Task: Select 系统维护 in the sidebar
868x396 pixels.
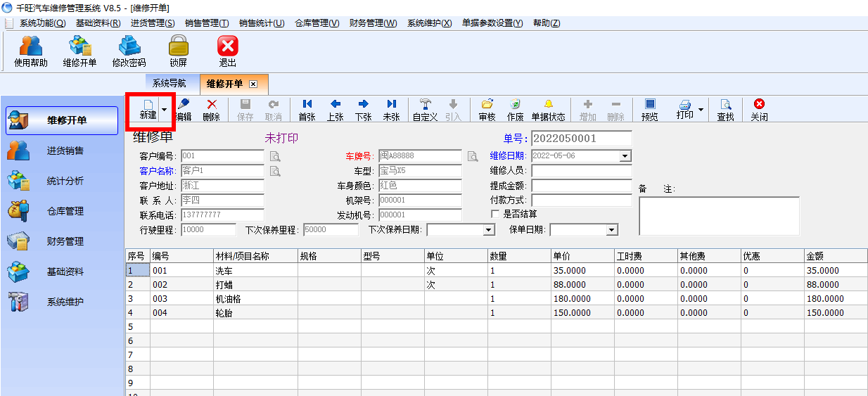Action: tap(62, 302)
